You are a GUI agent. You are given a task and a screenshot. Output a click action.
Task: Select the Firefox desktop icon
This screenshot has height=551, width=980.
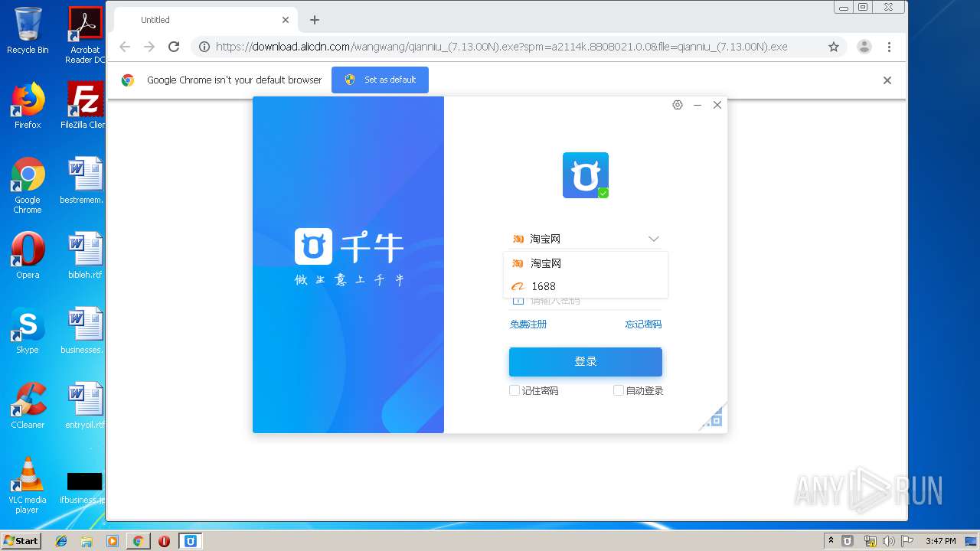pyautogui.click(x=28, y=106)
